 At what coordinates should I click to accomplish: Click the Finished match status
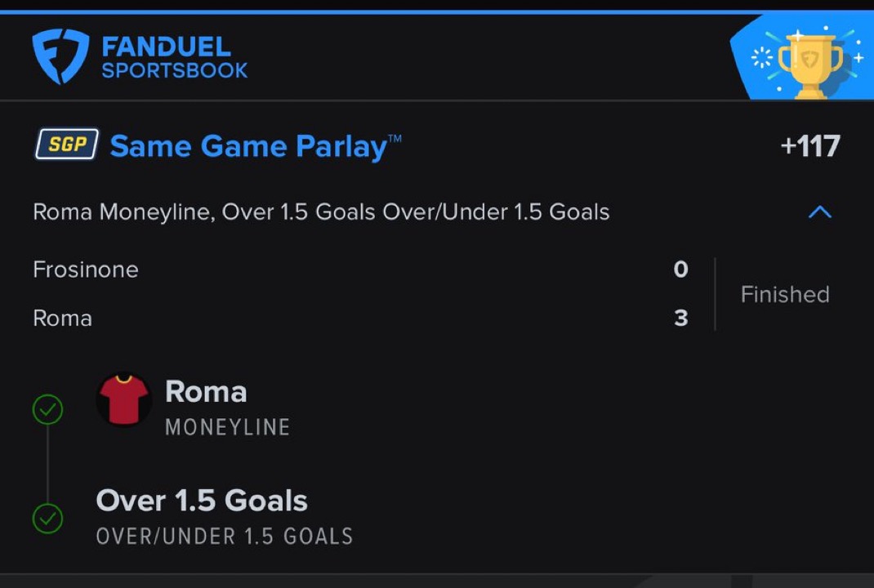[x=784, y=294]
